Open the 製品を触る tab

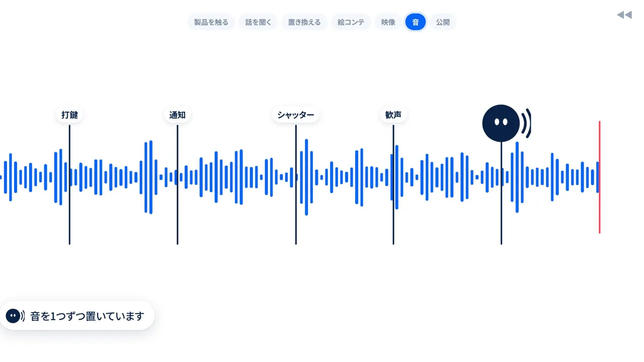pyautogui.click(x=211, y=22)
